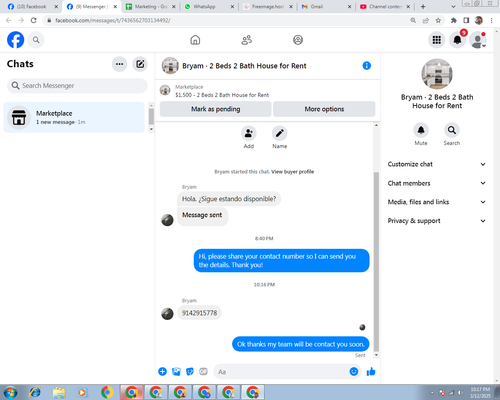Open the account profile avatar menu
Viewport: 500px width, 400px height.
478,40
